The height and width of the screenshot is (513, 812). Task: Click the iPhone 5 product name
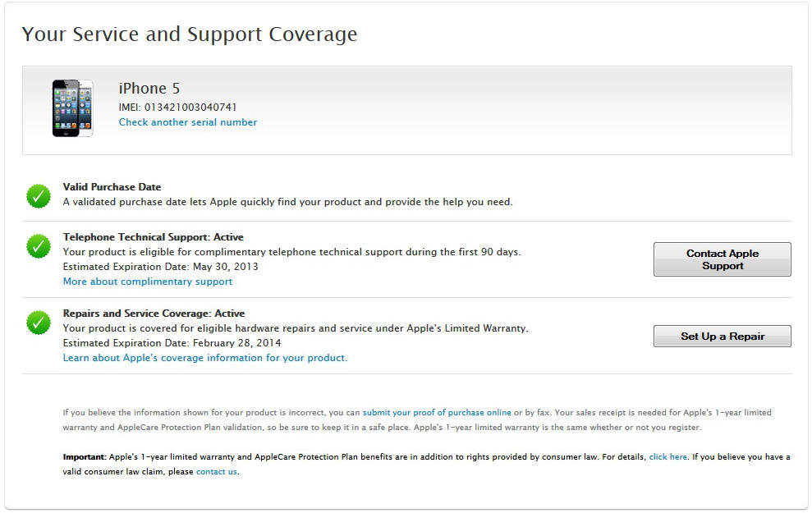click(x=149, y=89)
